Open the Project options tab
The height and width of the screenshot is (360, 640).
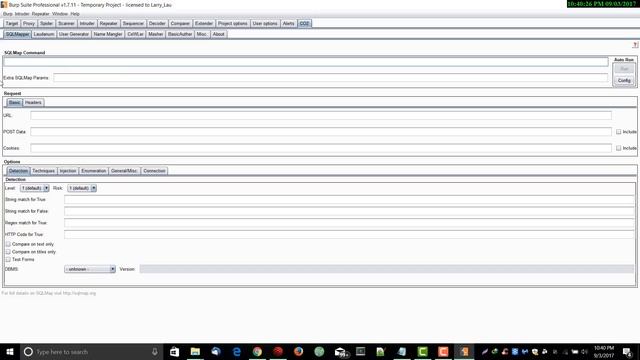click(233, 23)
